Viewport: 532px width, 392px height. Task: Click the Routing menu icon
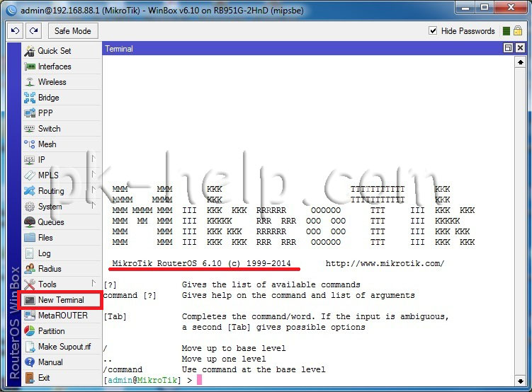tap(30, 191)
